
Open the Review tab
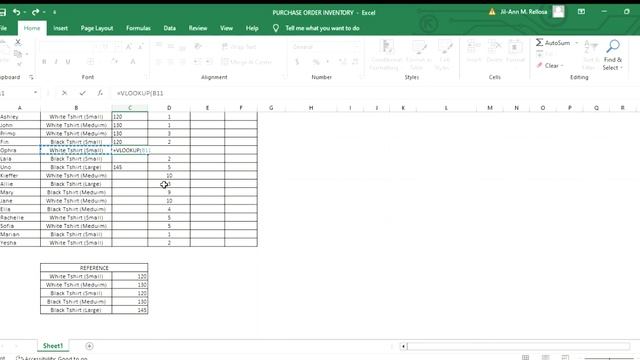[x=198, y=28]
